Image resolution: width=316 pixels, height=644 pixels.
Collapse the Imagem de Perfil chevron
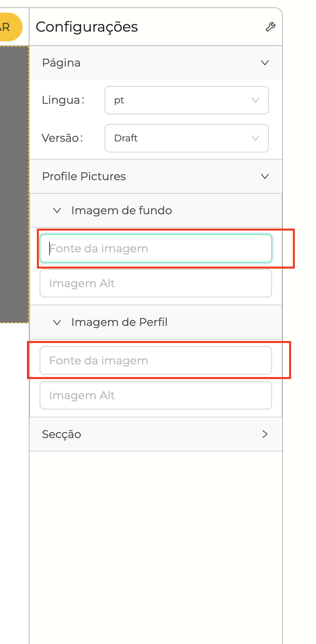click(57, 322)
